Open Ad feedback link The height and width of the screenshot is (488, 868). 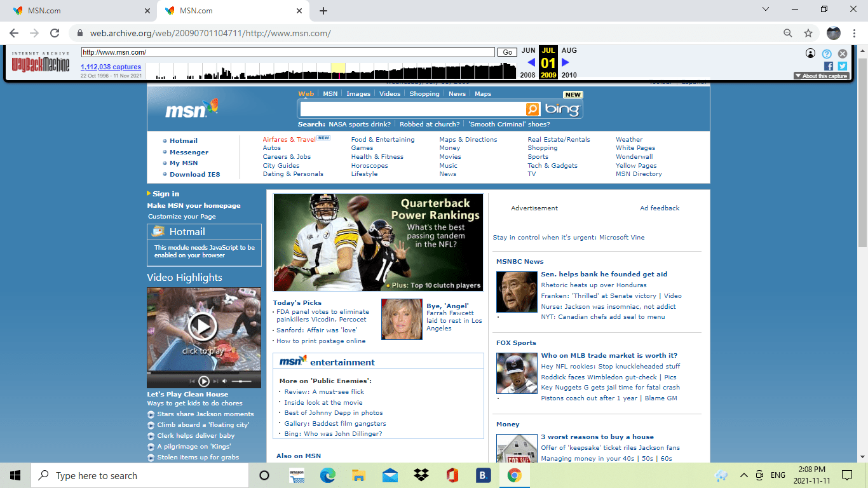pos(660,208)
